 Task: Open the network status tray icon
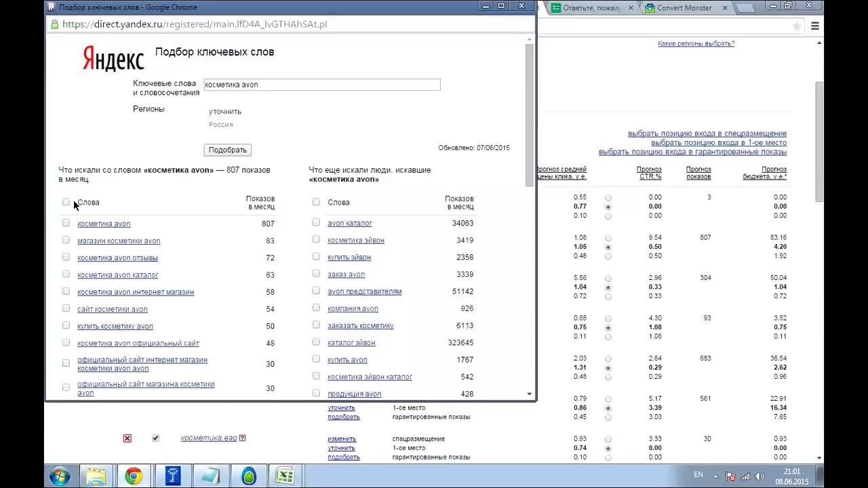746,476
